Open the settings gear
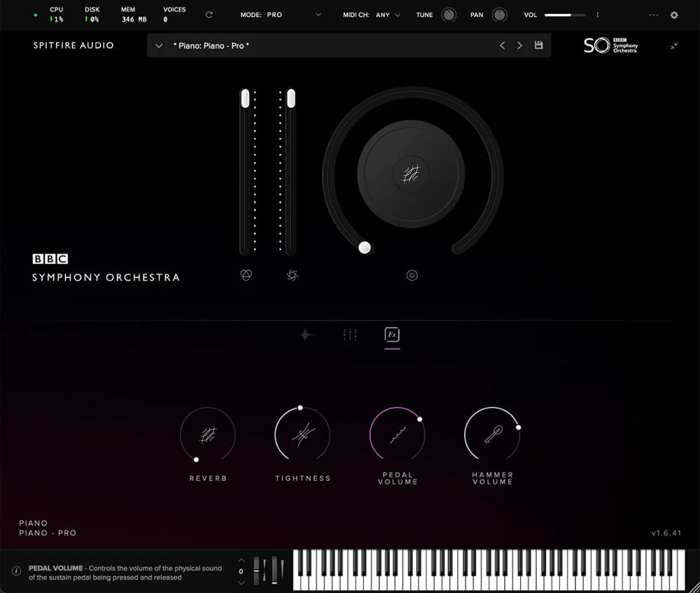 [x=674, y=15]
